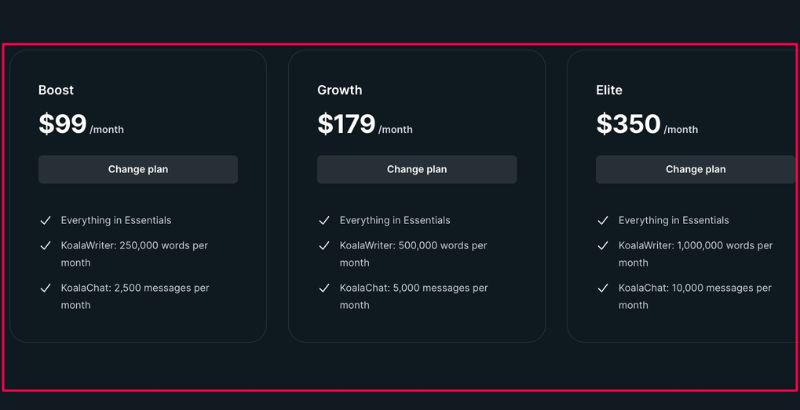Click the KoalaChat 2,500 messages feature text
The height and width of the screenshot is (410, 800).
[x=134, y=296]
